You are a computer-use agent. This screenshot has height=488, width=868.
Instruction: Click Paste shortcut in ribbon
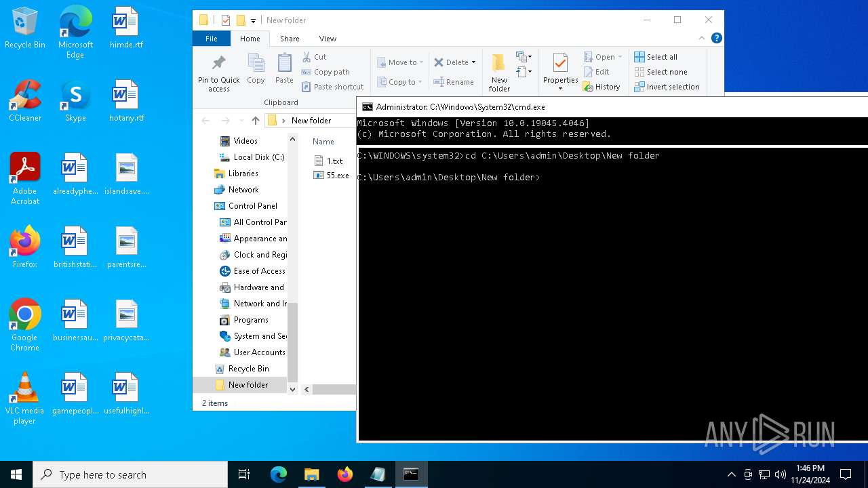click(x=333, y=87)
